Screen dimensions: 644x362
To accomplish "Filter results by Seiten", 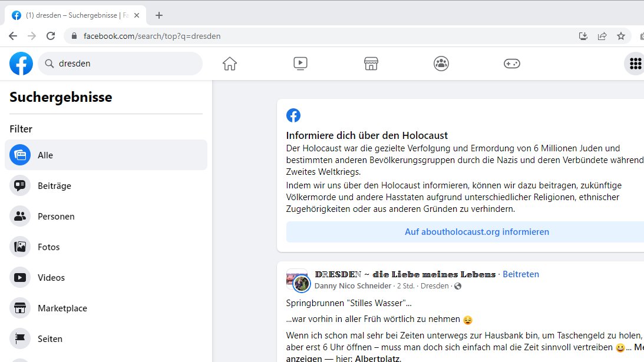I will click(x=106, y=338).
